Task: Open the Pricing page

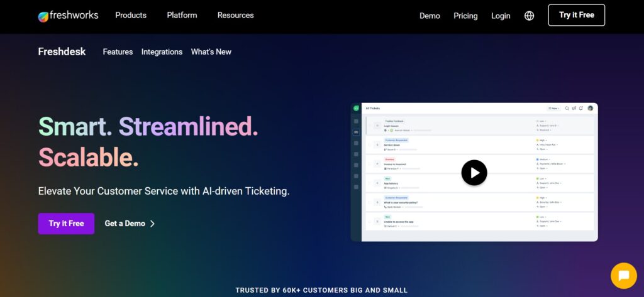Action: (x=465, y=16)
